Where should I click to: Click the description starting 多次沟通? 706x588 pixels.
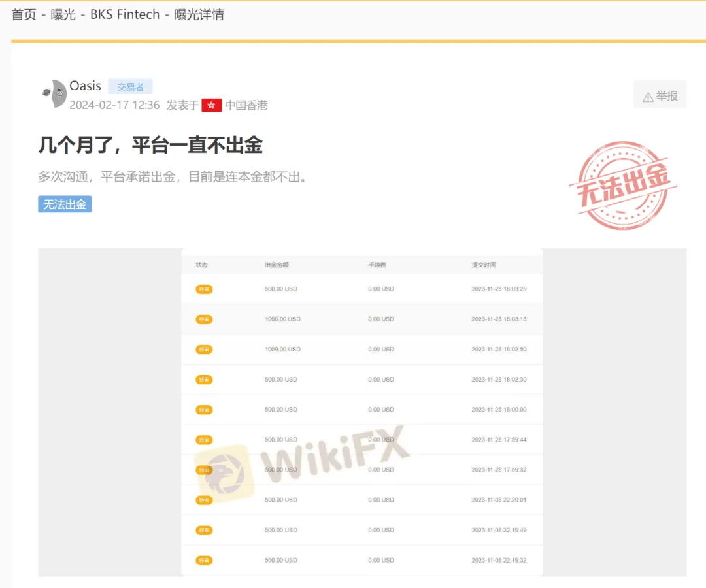(173, 177)
